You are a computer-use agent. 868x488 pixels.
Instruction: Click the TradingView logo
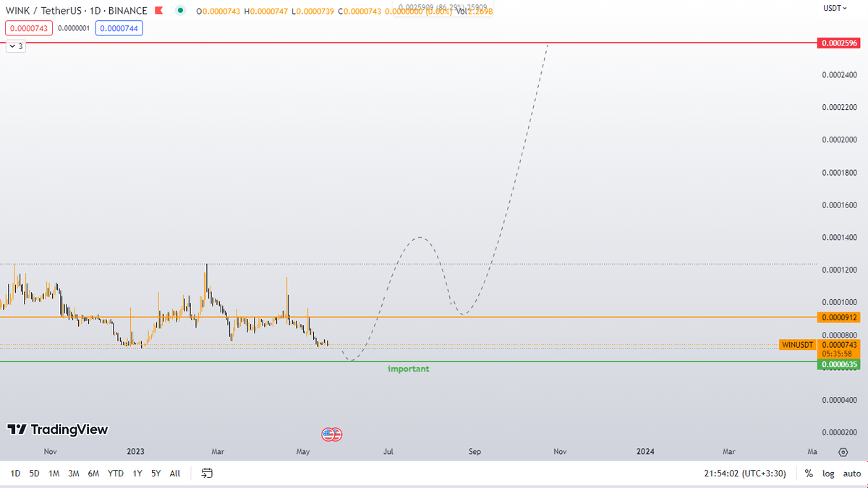58,429
